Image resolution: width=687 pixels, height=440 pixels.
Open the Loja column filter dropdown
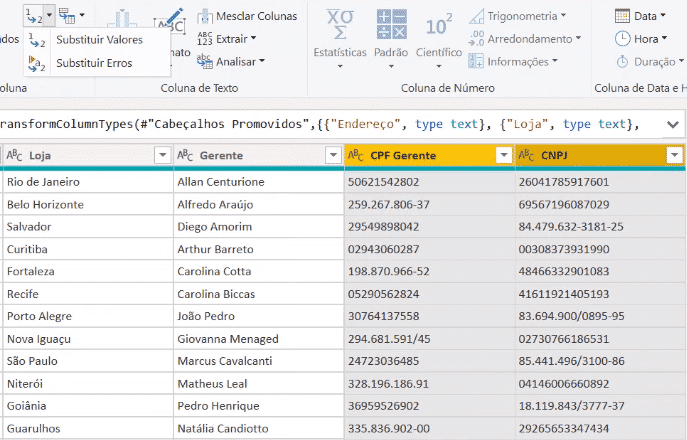pos(163,155)
